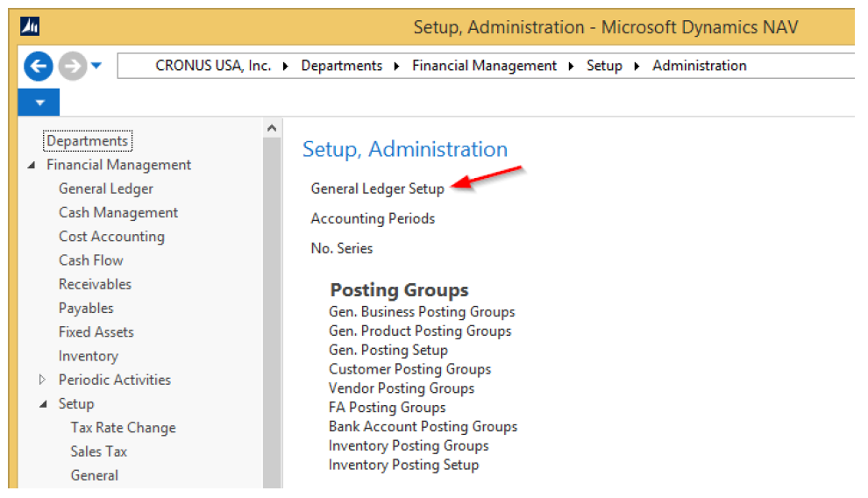Click the Administration breadcrumb in address bar
The width and height of the screenshot is (868, 498).
(x=699, y=66)
